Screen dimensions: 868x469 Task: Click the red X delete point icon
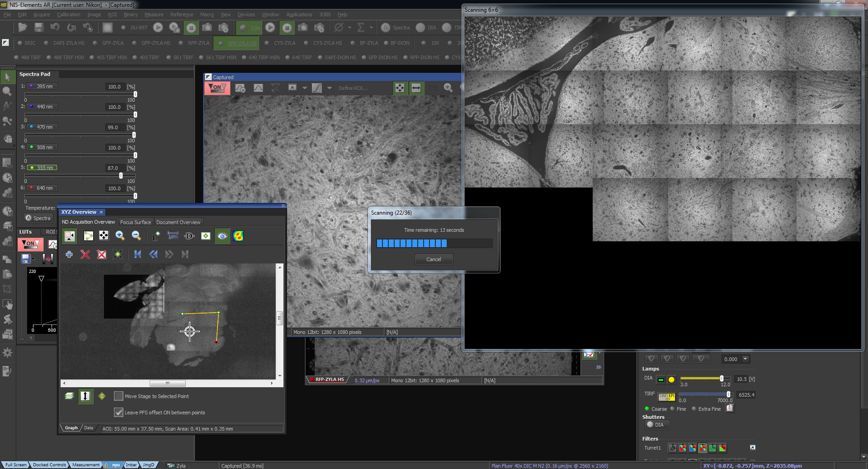click(85, 254)
